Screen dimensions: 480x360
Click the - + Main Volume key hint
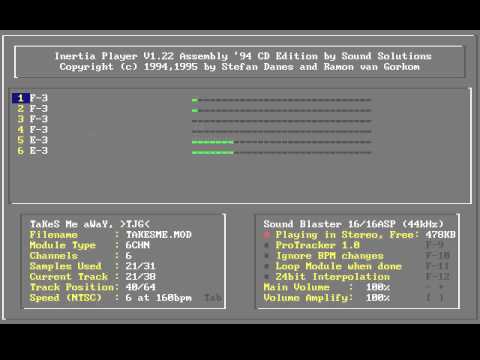(x=435, y=287)
